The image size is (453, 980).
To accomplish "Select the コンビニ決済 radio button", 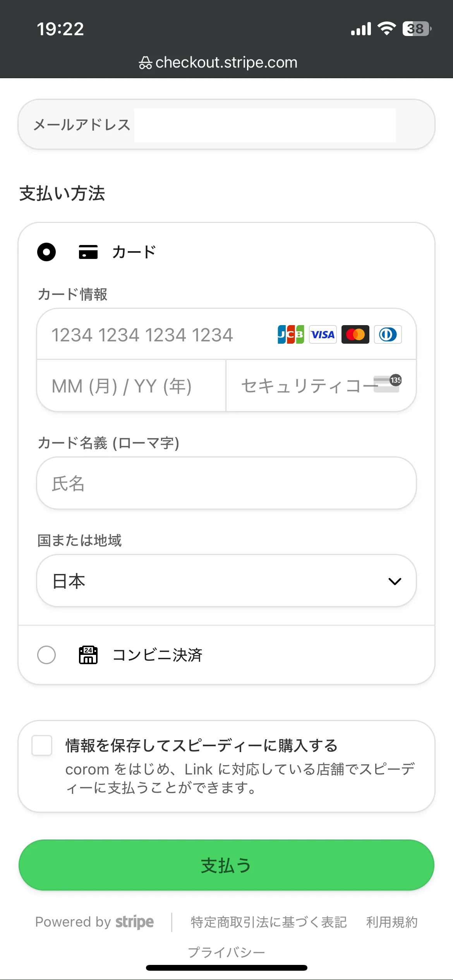I will (x=46, y=655).
